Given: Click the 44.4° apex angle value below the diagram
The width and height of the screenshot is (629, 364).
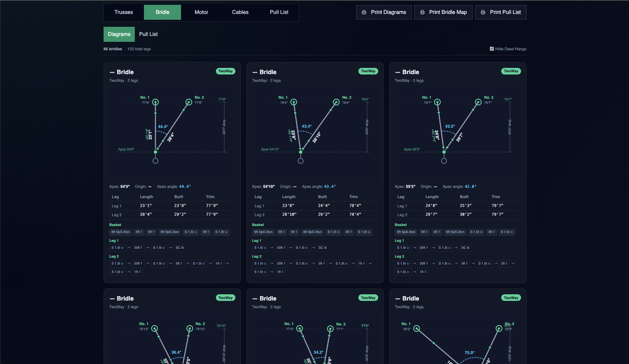Looking at the screenshot, I should [185, 186].
